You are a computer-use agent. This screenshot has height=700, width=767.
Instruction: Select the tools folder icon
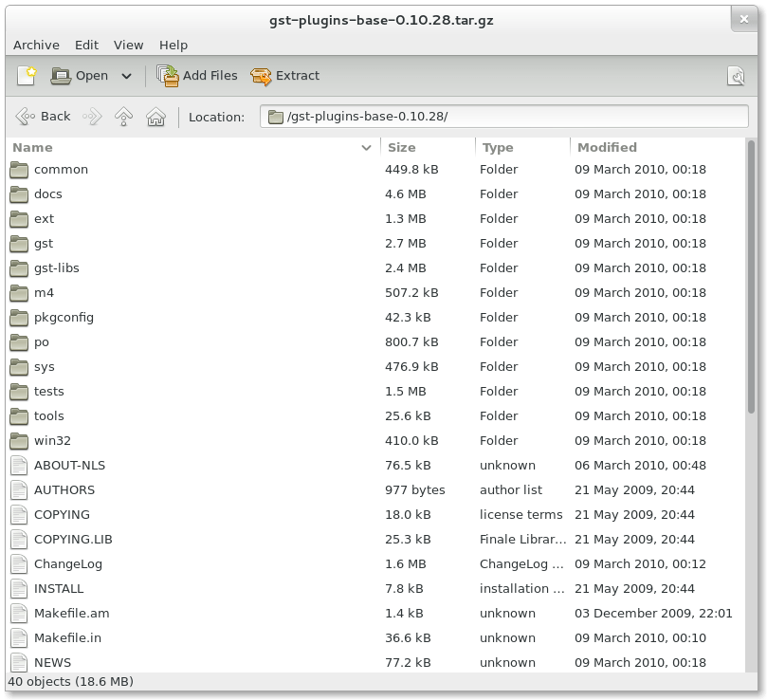[x=19, y=416]
